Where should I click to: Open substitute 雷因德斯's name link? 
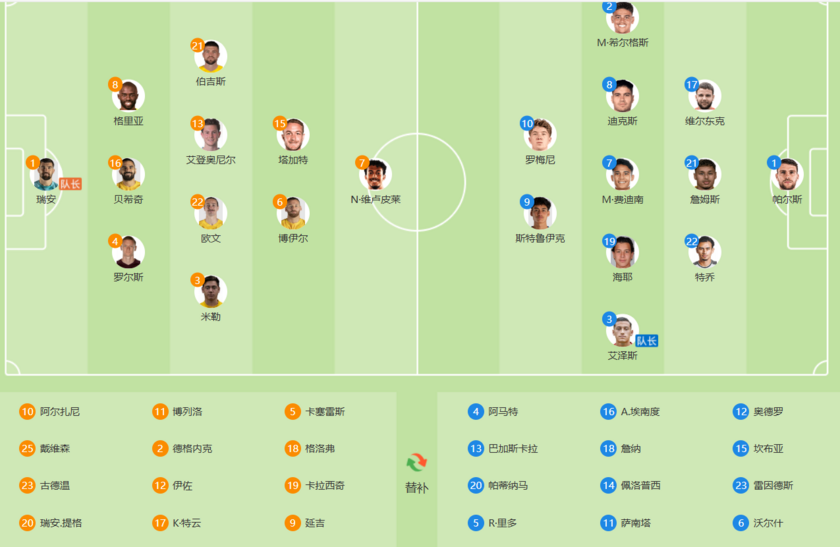(x=776, y=485)
